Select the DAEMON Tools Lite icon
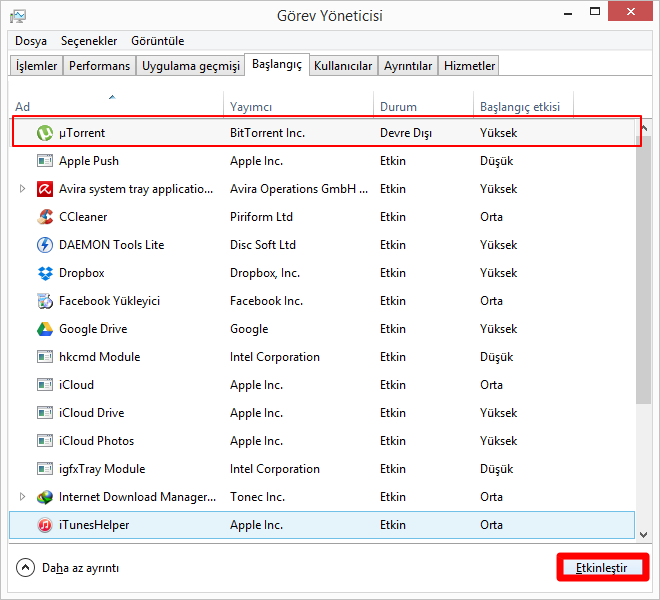Viewport: 660px width, 600px height. [x=45, y=245]
